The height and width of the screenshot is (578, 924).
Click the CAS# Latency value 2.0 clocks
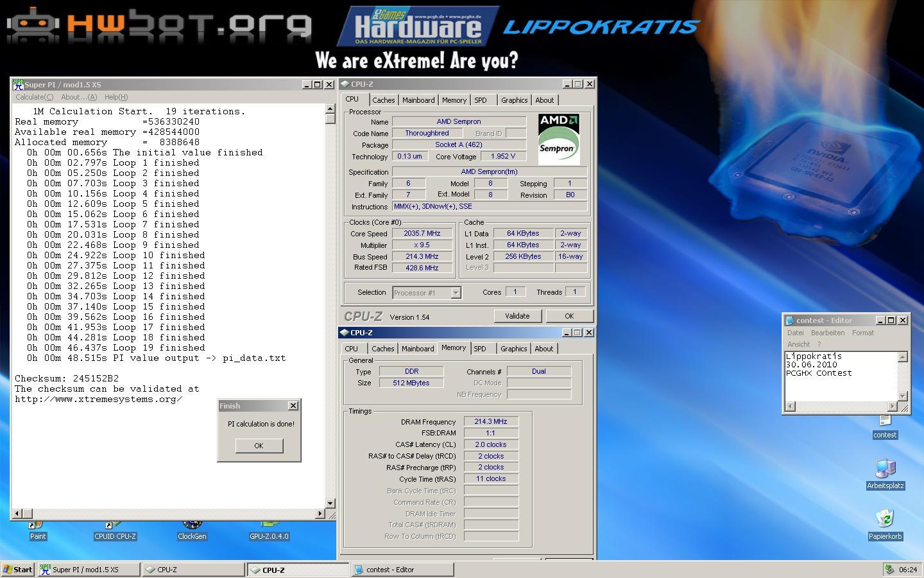pyautogui.click(x=491, y=444)
